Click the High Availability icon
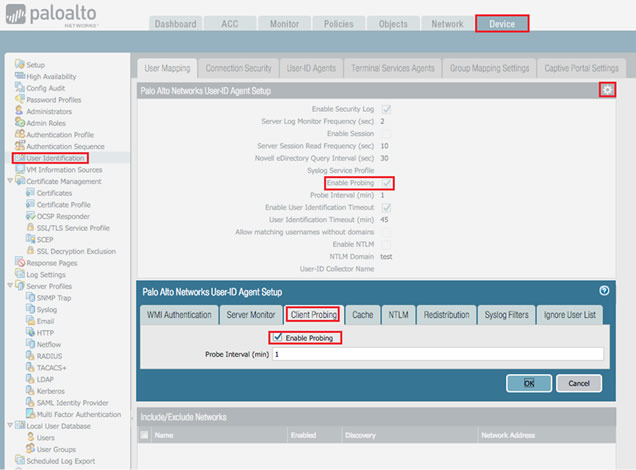This screenshot has height=470, width=636. tap(19, 76)
